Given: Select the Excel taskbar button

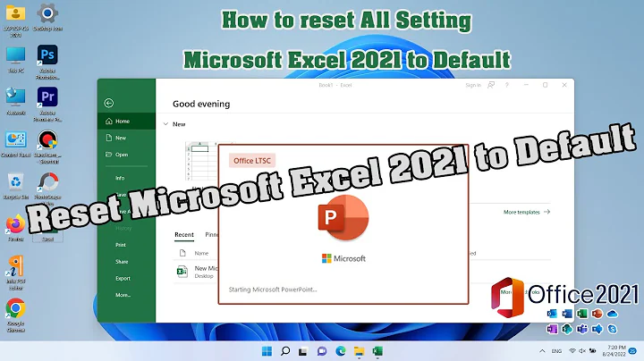Looking at the screenshot, I should [x=377, y=351].
